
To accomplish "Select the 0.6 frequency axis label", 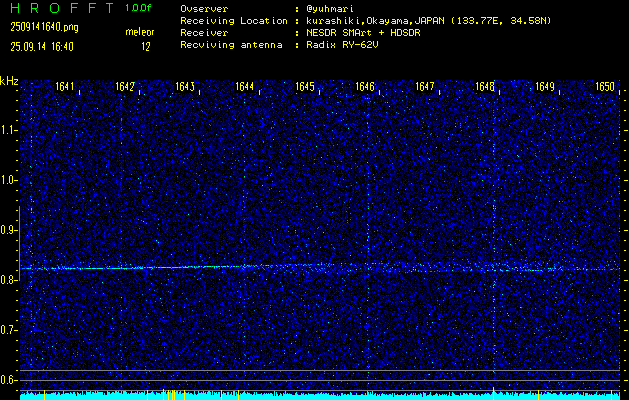I will coord(8,380).
